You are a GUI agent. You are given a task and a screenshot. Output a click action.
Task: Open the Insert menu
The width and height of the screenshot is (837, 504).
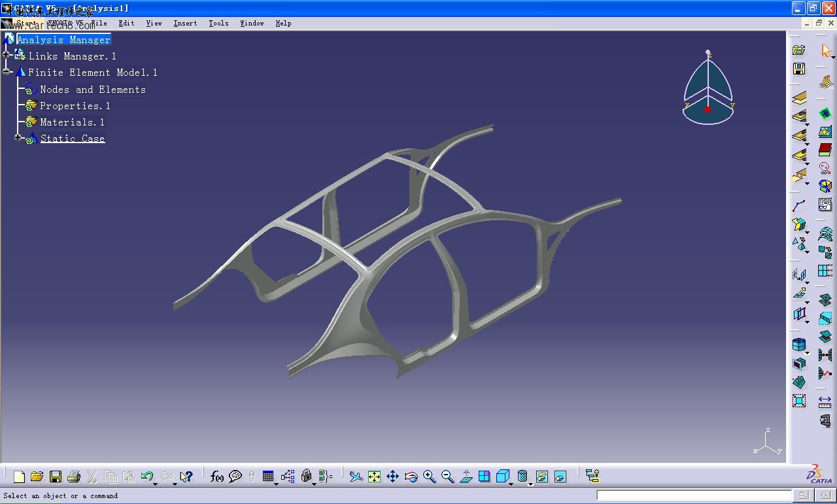point(185,23)
